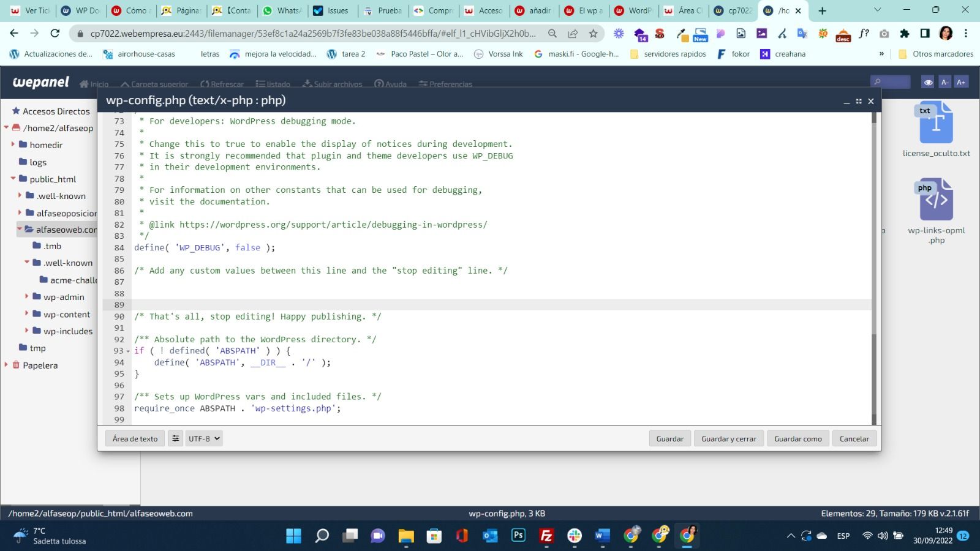
Task: Decrease font size with A- button
Action: (x=944, y=82)
